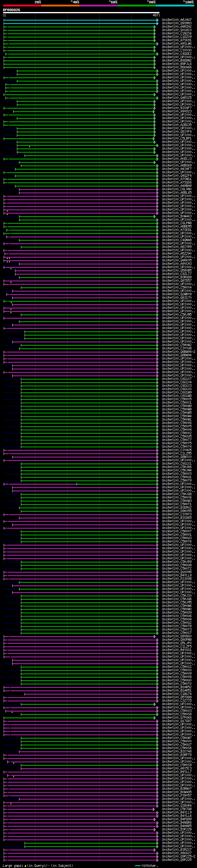Open hit UniRef100_A4RZH2
Viewport: 197px width, 868px height.
point(177,26)
